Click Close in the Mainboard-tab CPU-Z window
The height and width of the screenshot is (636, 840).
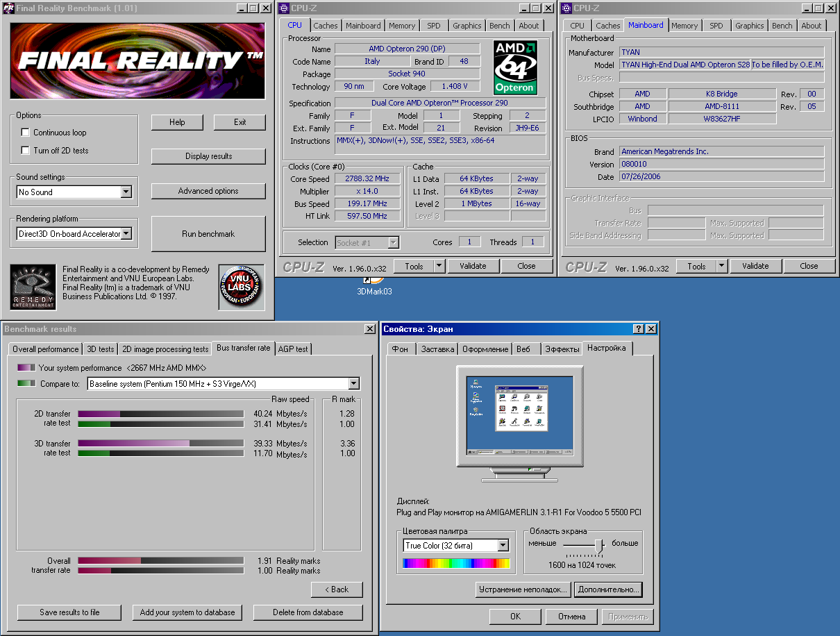809,266
